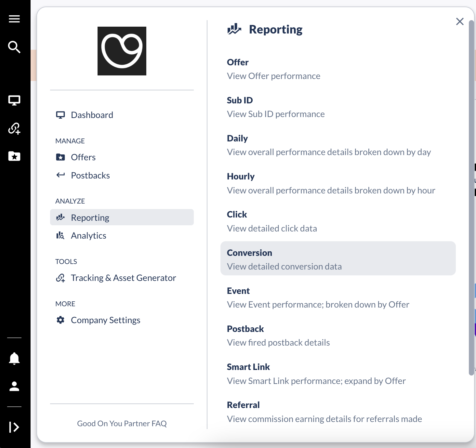476x448 pixels.
Task: Click the search magnifier icon
Action: (x=14, y=47)
